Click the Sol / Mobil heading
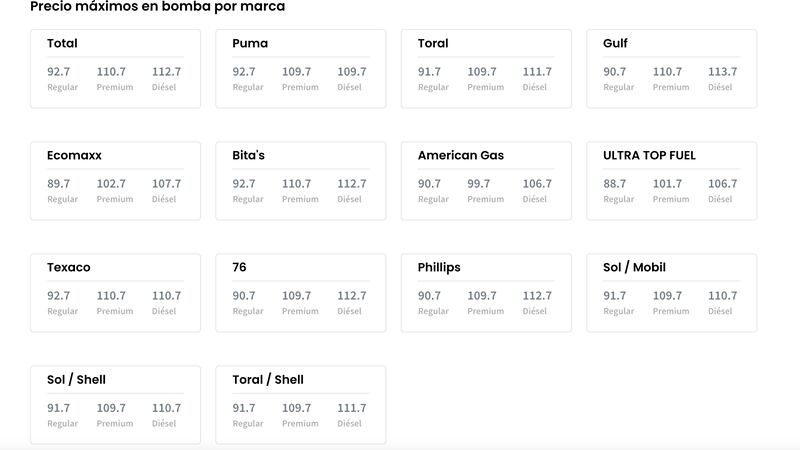Screen dimensions: 800x450 [x=634, y=267]
